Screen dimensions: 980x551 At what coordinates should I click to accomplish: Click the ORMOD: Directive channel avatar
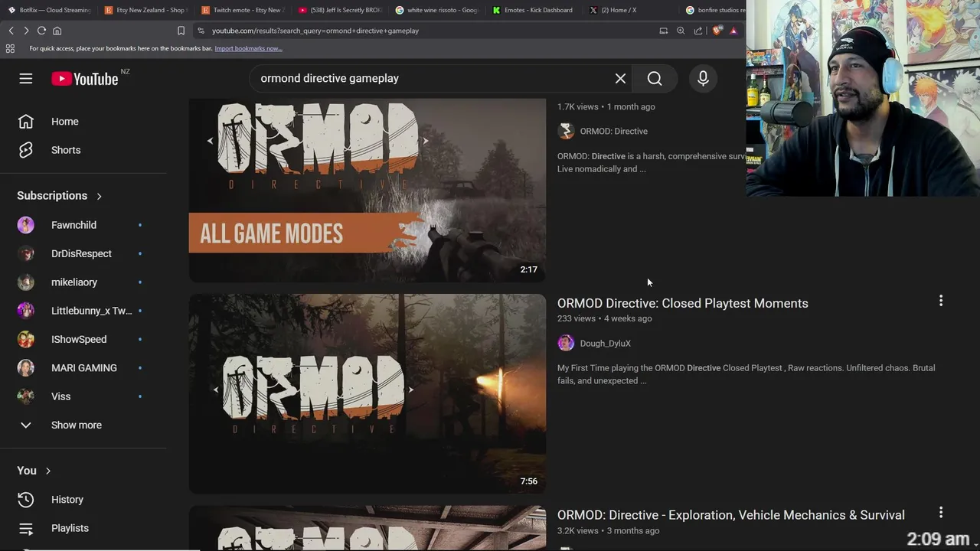[566, 131]
